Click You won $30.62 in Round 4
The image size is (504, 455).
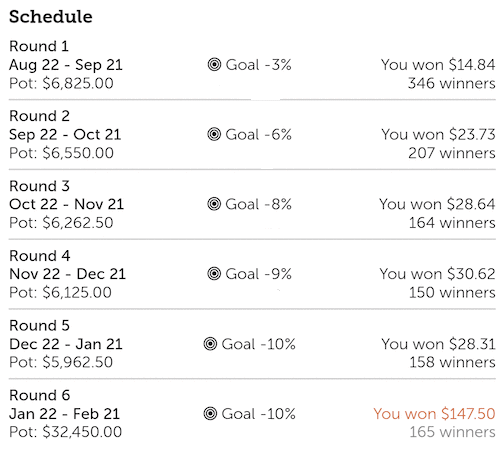pyautogui.click(x=437, y=274)
